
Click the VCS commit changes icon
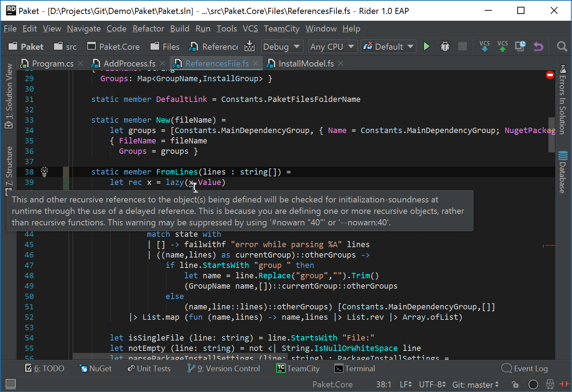coord(502,46)
